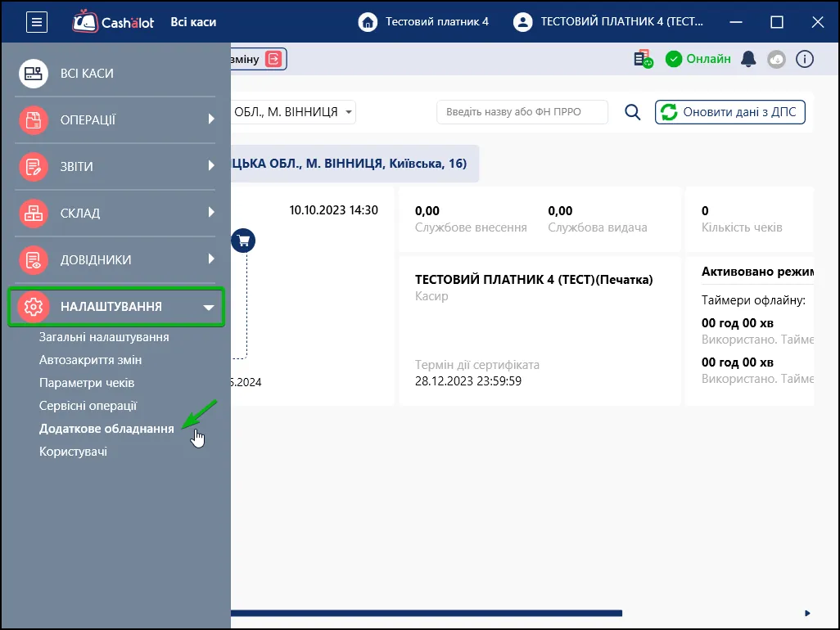The width and height of the screenshot is (840, 630).
Task: Open ВСІ КАСИ menu item
Action: point(87,74)
